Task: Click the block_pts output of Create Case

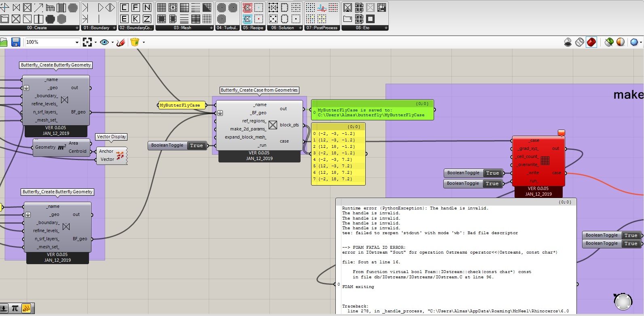Action: (x=289, y=125)
